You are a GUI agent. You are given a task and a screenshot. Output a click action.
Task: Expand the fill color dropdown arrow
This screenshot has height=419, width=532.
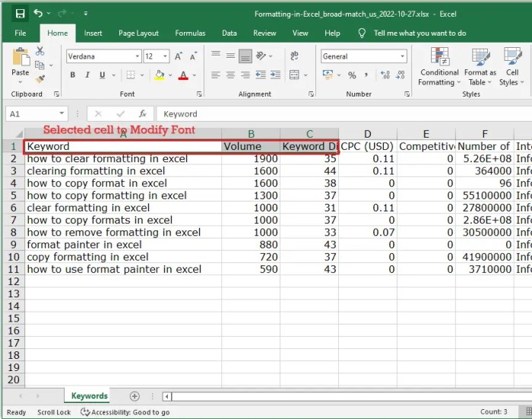(x=170, y=75)
